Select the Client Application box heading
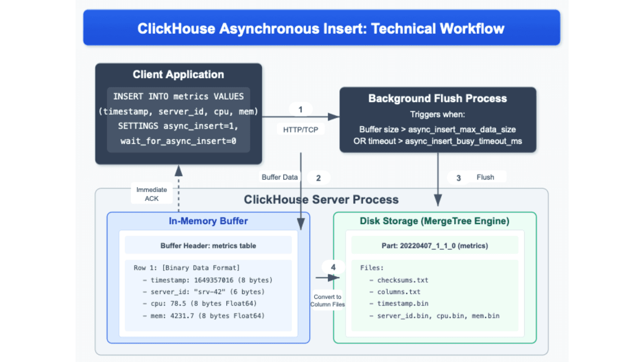The height and width of the screenshot is (362, 644). [178, 74]
